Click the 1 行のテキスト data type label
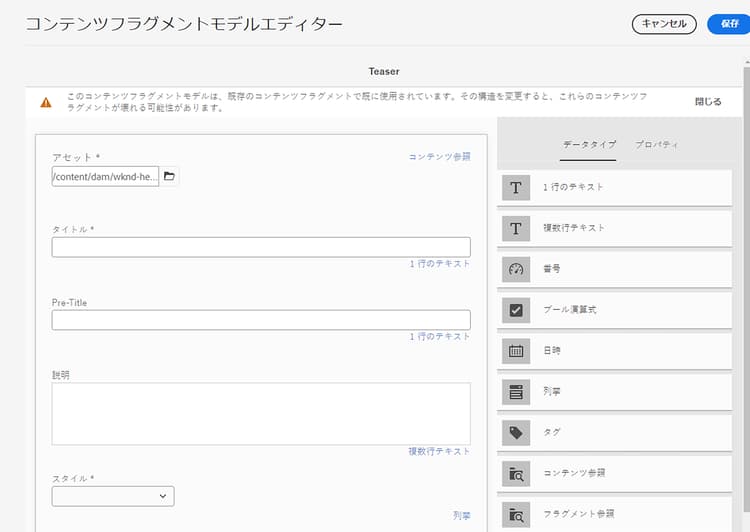 573,187
